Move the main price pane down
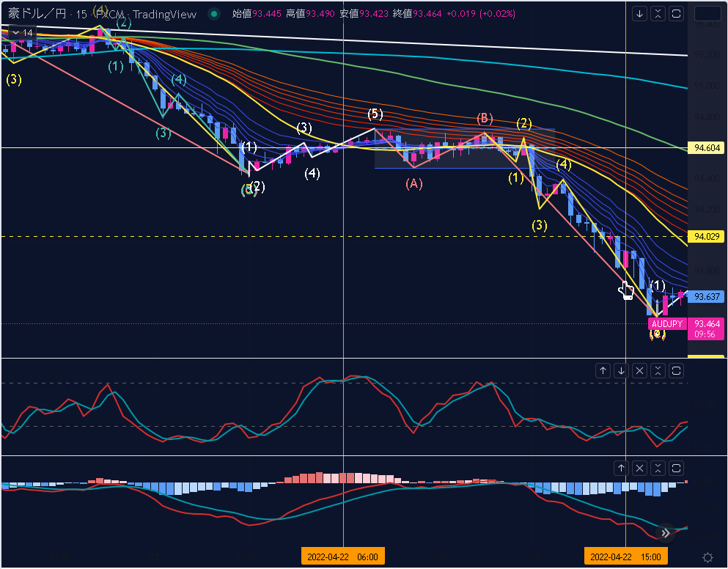Image resolution: width=728 pixels, height=569 pixels. pyautogui.click(x=640, y=14)
